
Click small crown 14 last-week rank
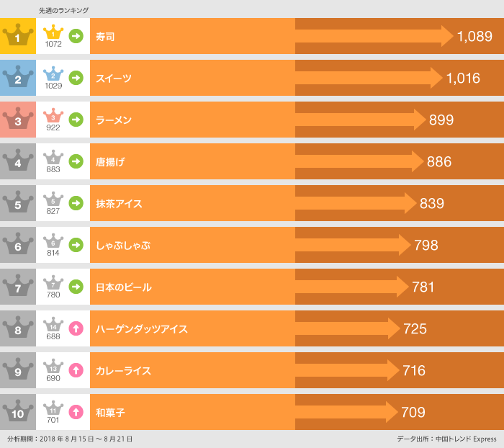coord(53,325)
